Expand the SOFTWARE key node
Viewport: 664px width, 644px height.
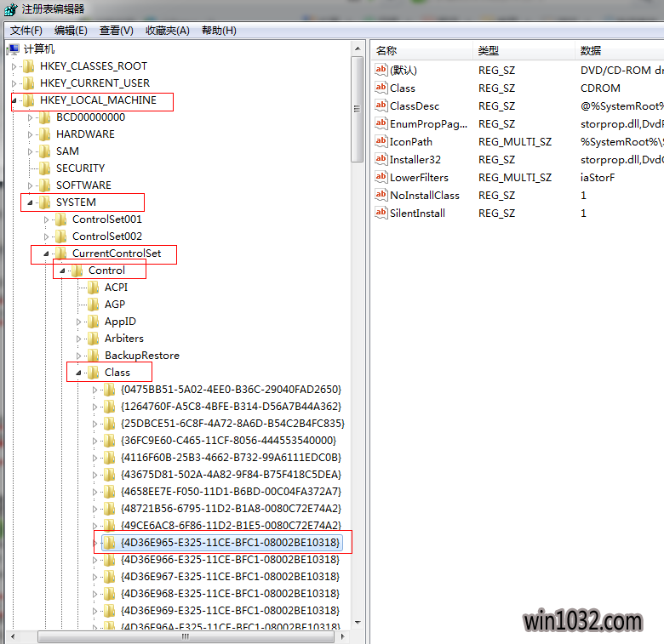point(31,185)
